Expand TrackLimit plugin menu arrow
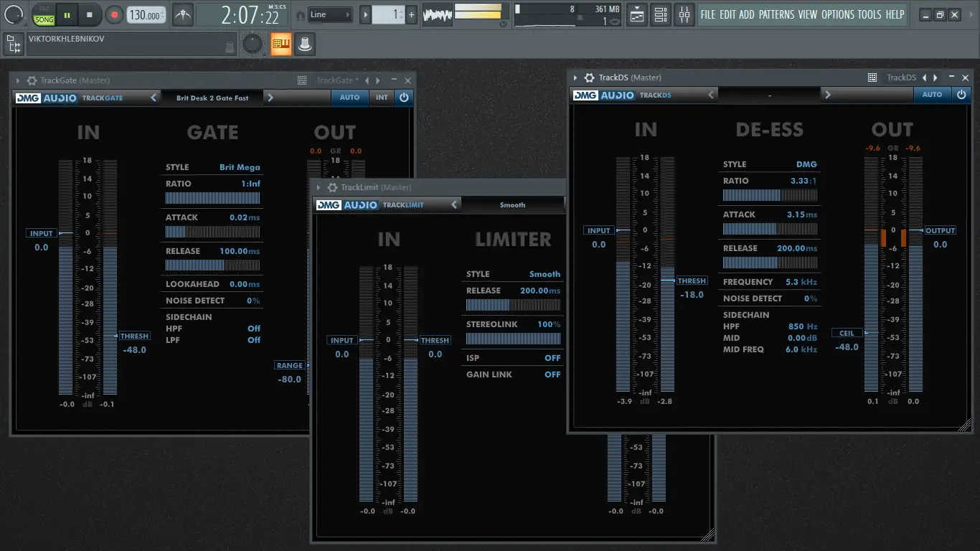Viewport: 980px width, 551px height. point(318,187)
